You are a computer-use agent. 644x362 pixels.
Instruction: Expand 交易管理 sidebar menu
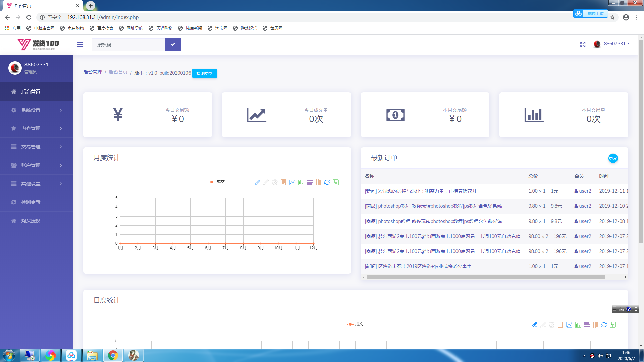click(37, 147)
